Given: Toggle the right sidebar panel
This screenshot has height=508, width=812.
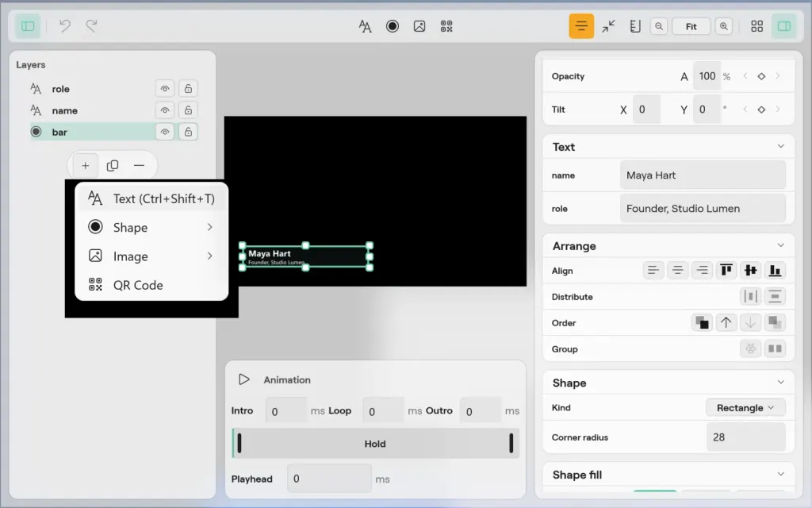Looking at the screenshot, I should coord(784,26).
